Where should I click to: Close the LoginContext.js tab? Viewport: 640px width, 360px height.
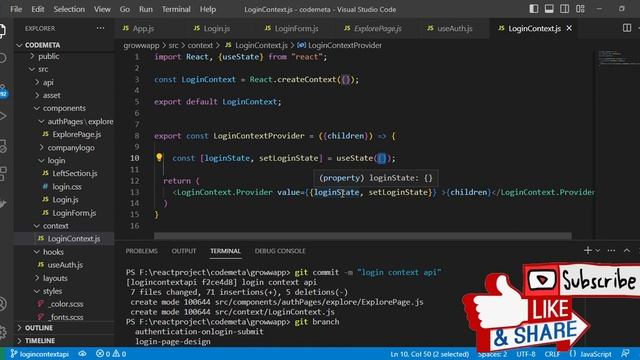coord(569,28)
